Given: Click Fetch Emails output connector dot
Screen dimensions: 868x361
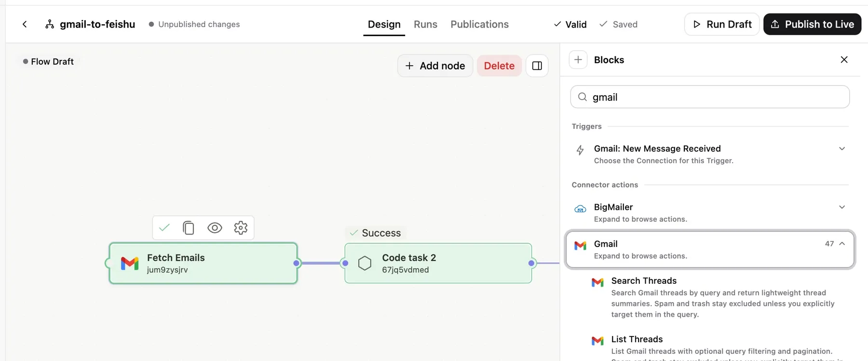Looking at the screenshot, I should (297, 263).
